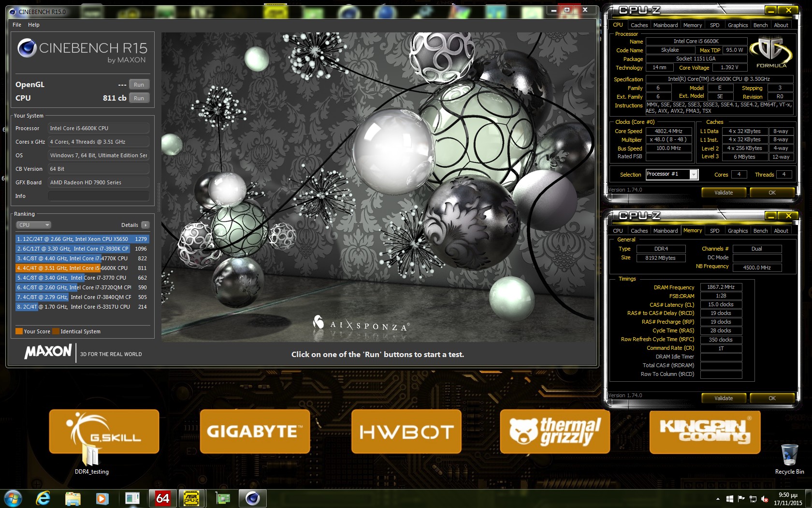812x508 pixels.
Task: Show hidden system tray icons
Action: pos(718,499)
